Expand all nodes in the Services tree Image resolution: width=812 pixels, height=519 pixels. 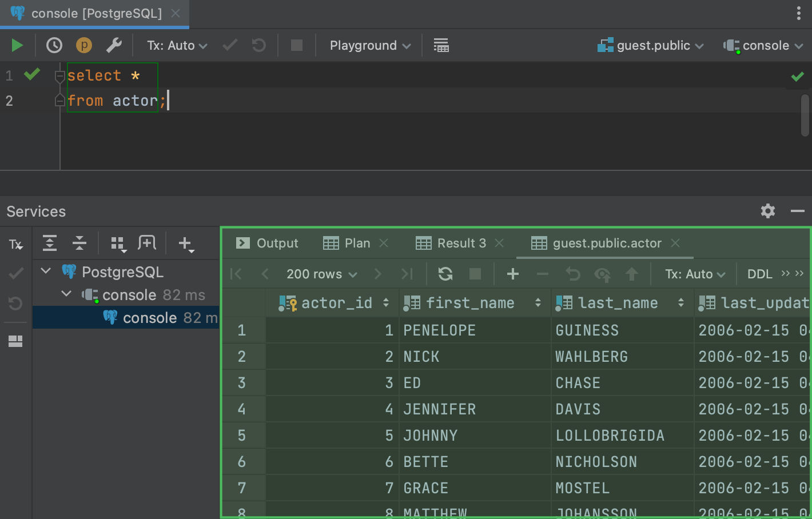point(49,243)
